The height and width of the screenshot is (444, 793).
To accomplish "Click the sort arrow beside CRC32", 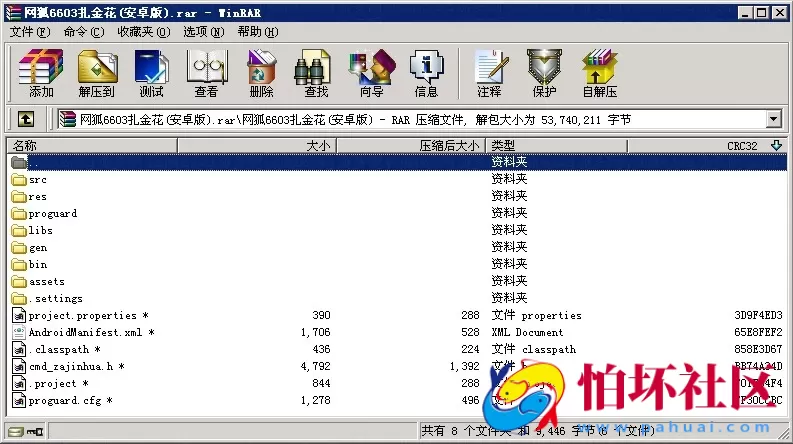I will [x=777, y=146].
